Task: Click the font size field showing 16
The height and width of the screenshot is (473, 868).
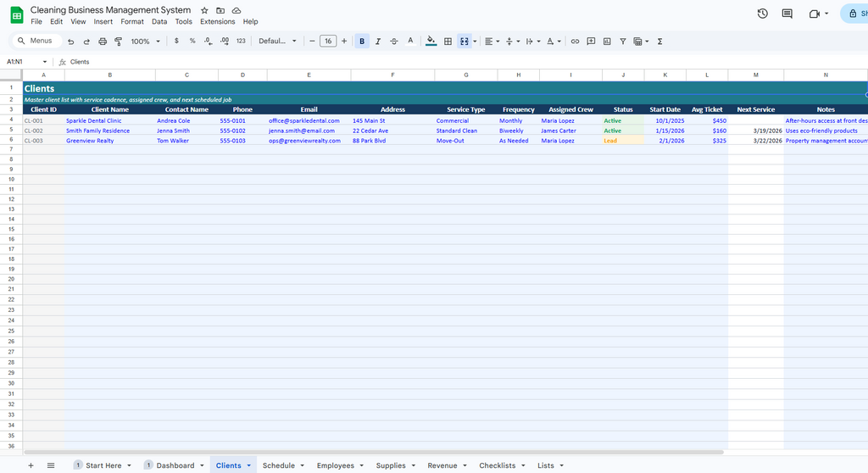Action: [x=328, y=41]
